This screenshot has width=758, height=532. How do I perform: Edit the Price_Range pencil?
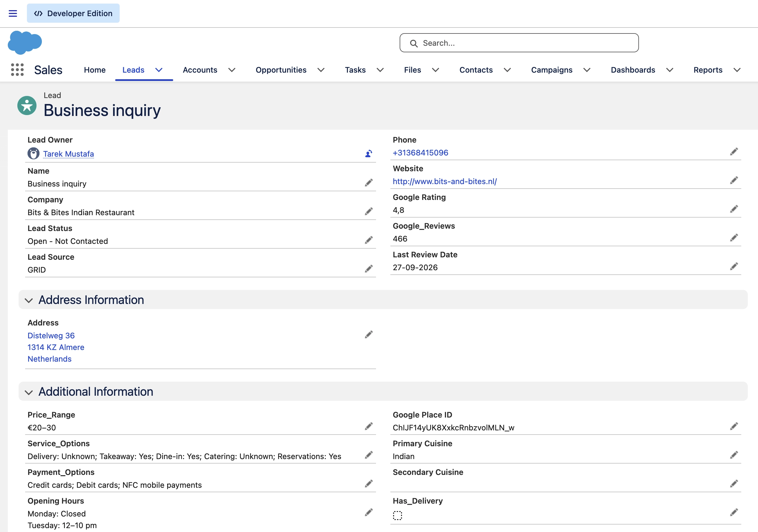click(x=369, y=426)
